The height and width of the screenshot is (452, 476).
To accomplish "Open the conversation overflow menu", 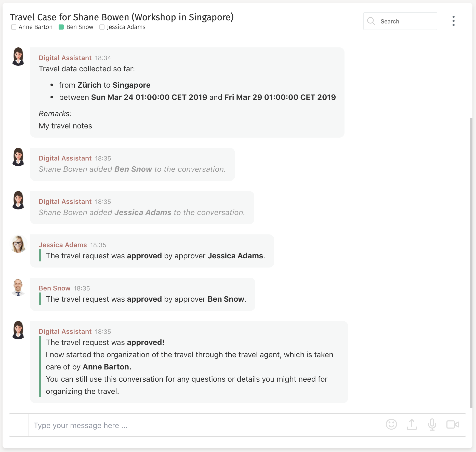I will (454, 21).
